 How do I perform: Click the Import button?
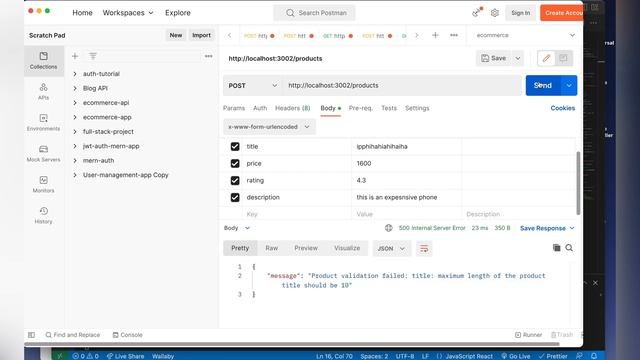tap(202, 35)
